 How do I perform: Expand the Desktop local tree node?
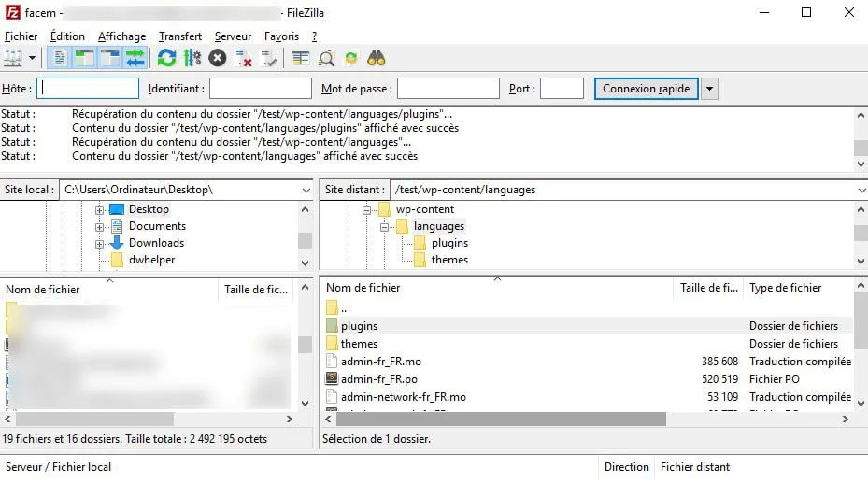(99, 210)
